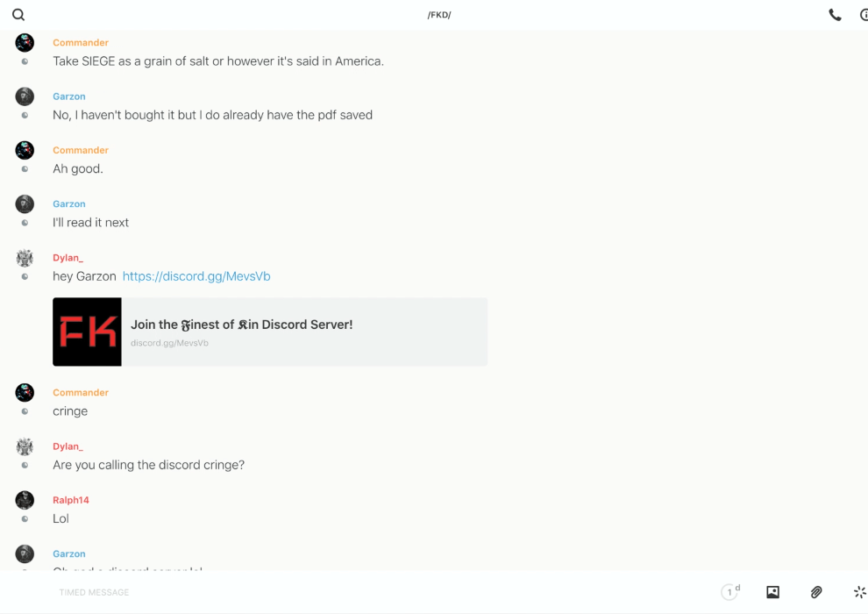This screenshot has width=868, height=614.
Task: Click Ralph14's avatar beside 'Lol'
Action: [x=25, y=500]
